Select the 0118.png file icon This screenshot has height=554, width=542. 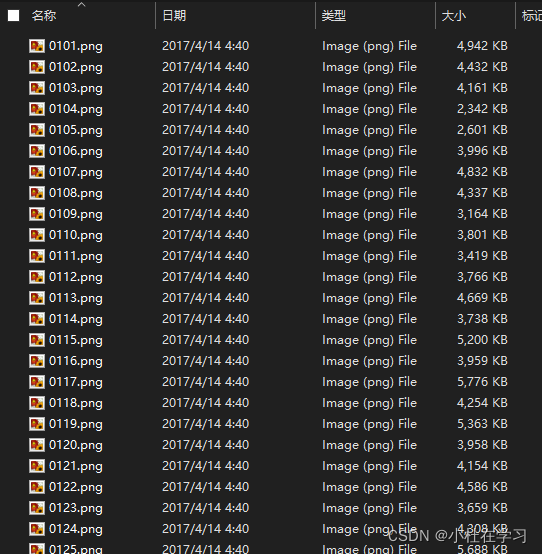(x=37, y=403)
